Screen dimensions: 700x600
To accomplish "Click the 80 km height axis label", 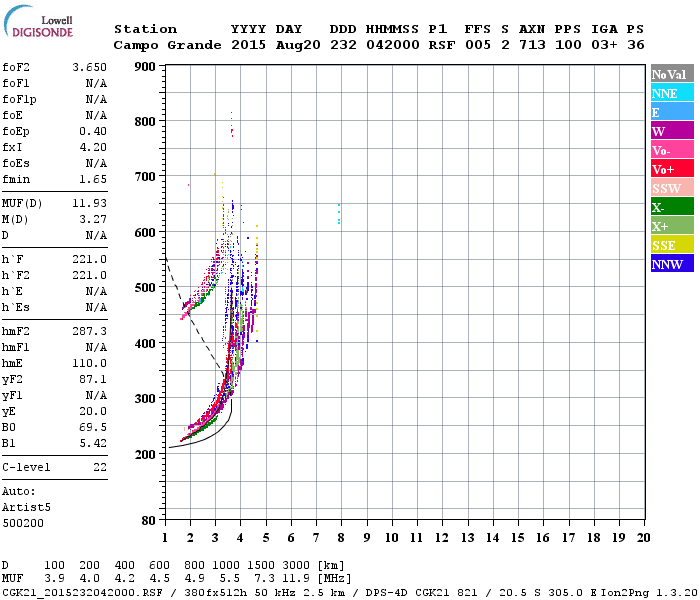I will pos(148,521).
